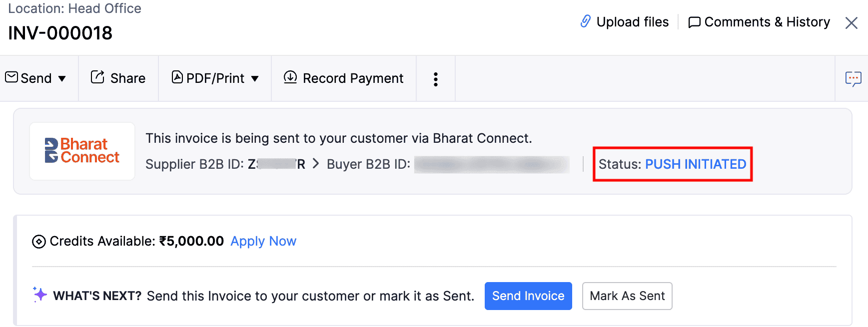The height and width of the screenshot is (327, 868).
Task: Click the Bharat Connect logo
Action: [x=81, y=151]
